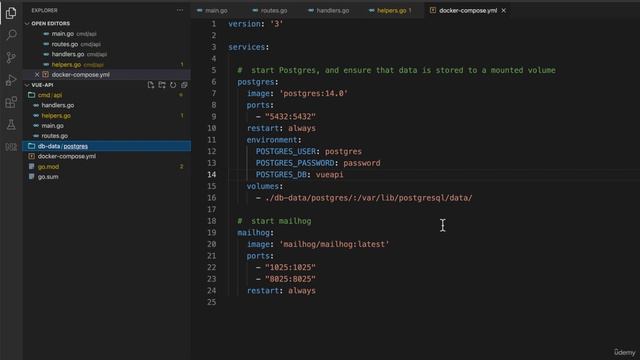Click the Postgres comment on line 5
The width and height of the screenshot is (640, 360).
pos(396,70)
